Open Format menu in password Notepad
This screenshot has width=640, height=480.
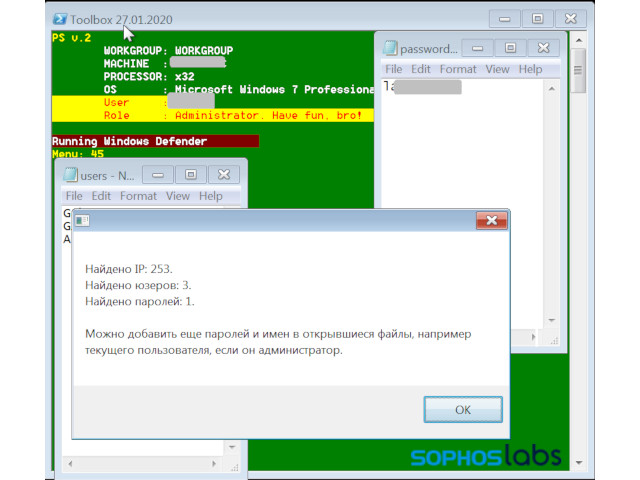tap(458, 69)
